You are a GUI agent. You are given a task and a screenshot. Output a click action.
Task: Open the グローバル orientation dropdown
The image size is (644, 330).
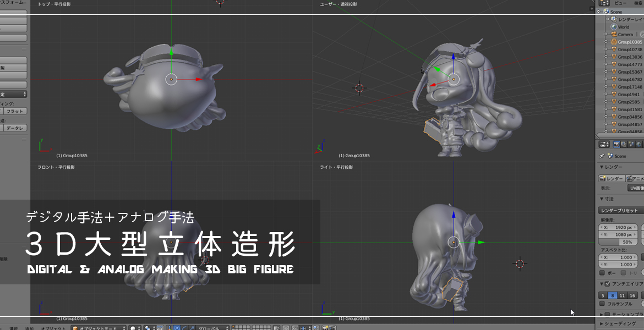(209, 327)
